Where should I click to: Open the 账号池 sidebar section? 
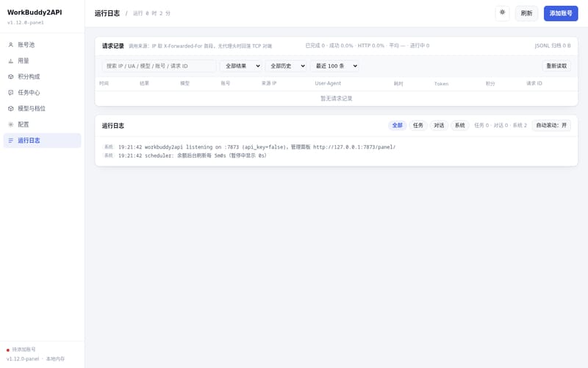42,45
